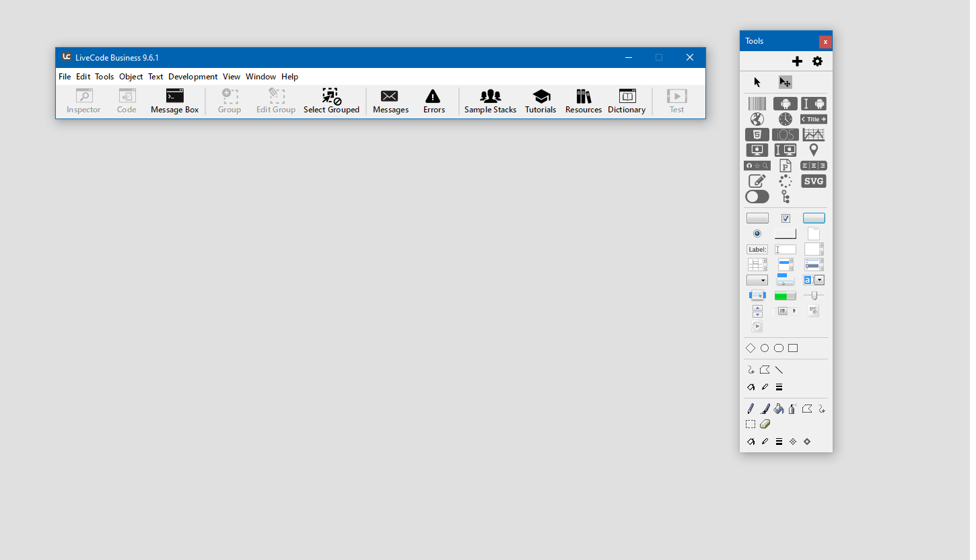Select the eraser paint tool
The image size is (976, 560).
click(x=765, y=424)
